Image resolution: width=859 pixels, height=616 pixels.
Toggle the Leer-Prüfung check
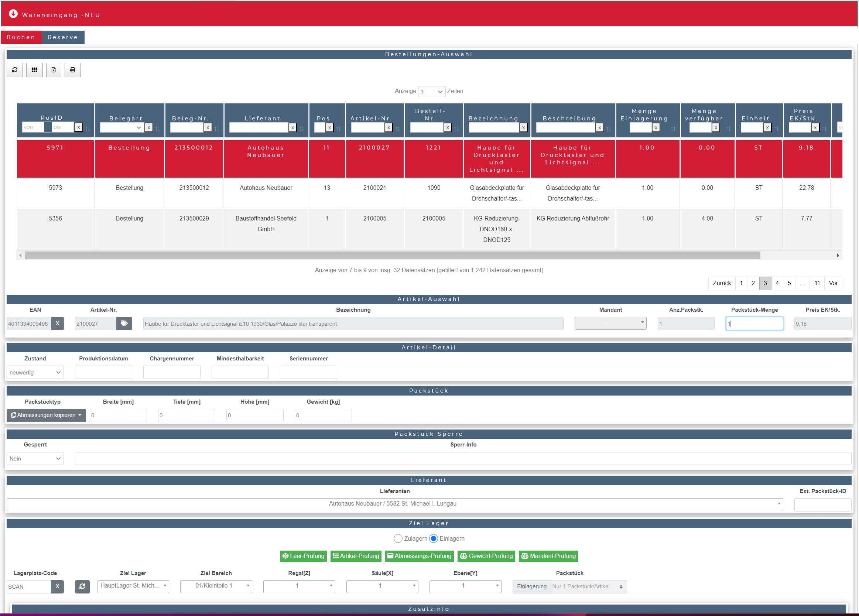(x=303, y=556)
